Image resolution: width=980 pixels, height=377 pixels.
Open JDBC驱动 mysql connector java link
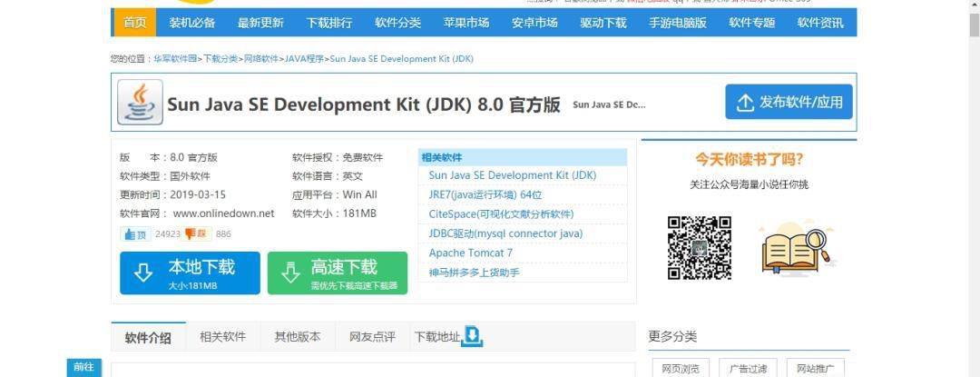click(505, 233)
